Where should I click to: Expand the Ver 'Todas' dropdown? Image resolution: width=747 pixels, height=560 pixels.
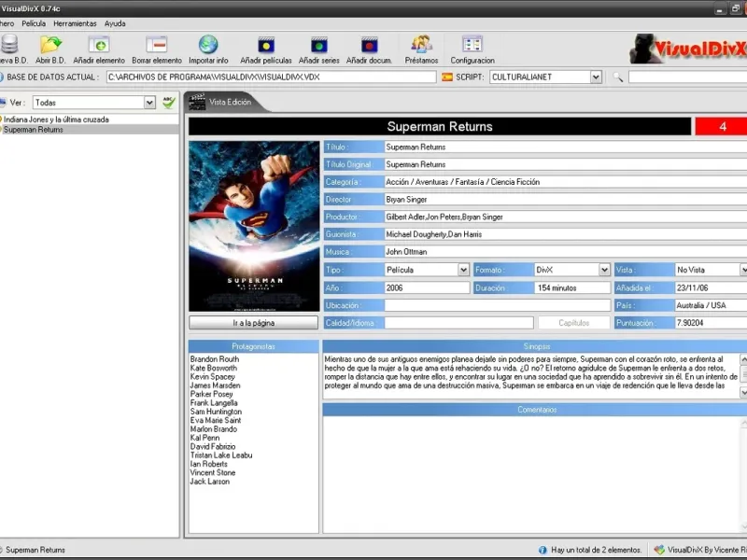pyautogui.click(x=150, y=103)
